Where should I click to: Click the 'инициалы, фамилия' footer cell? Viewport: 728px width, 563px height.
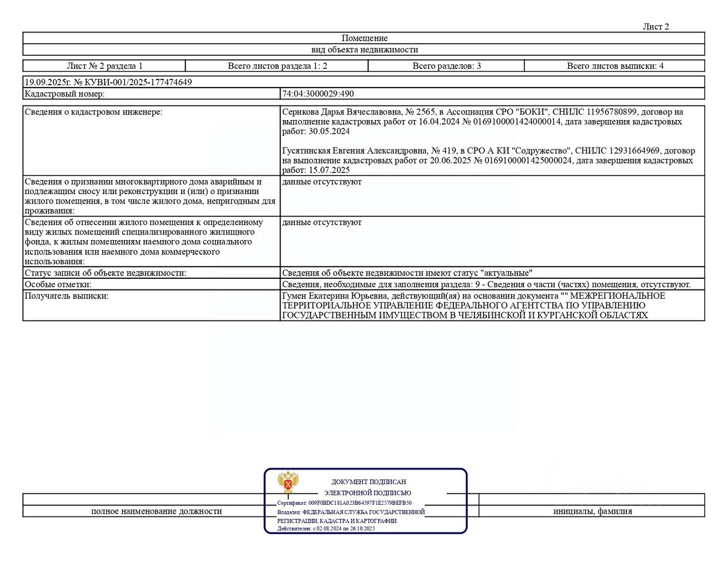593,511
